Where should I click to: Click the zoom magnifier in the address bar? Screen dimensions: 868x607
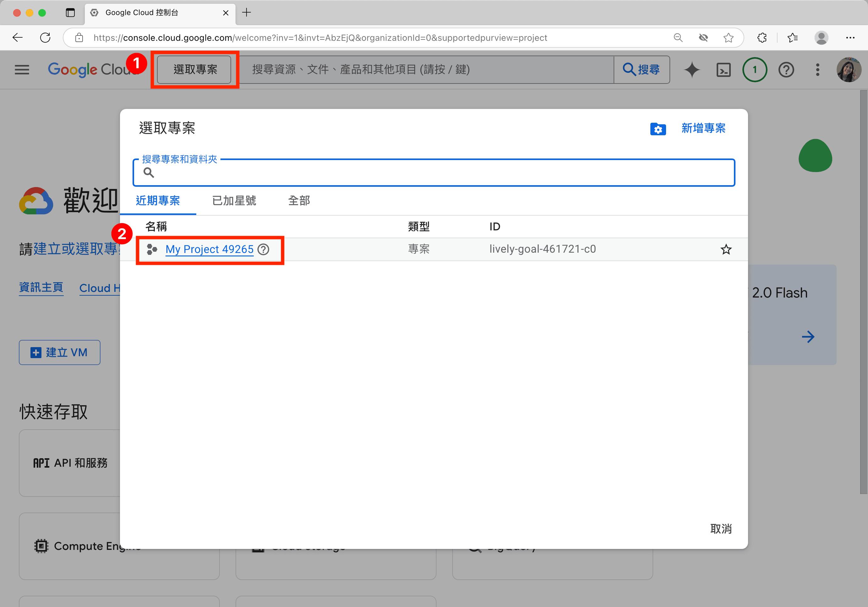pyautogui.click(x=678, y=37)
